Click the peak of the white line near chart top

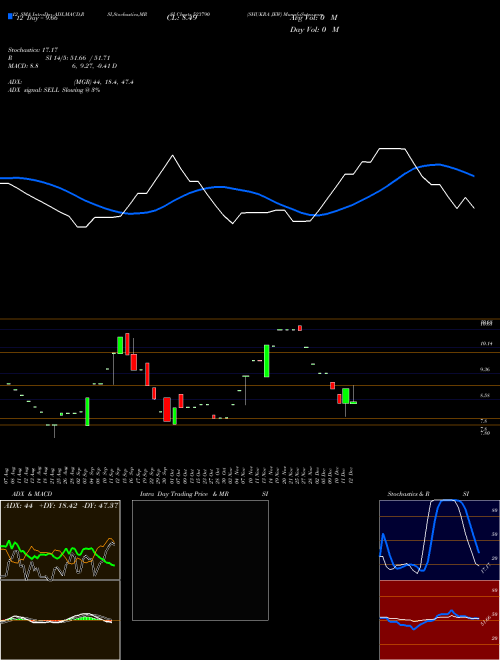[x=392, y=149]
